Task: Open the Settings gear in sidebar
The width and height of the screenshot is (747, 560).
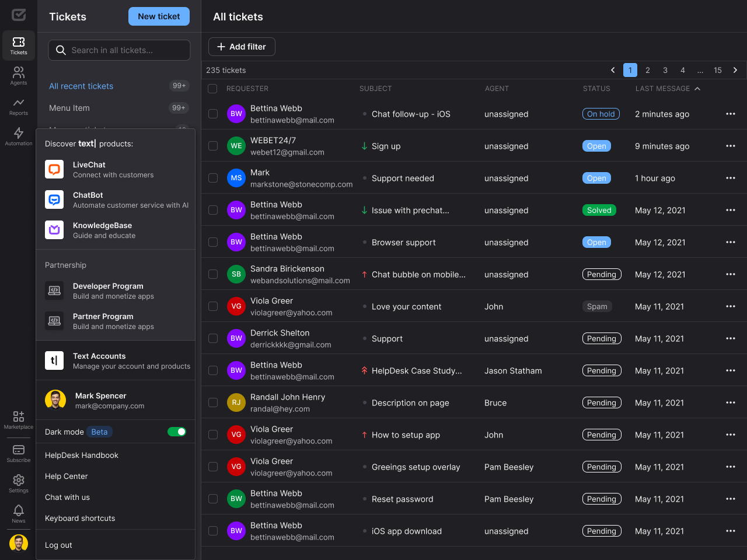Action: 19,483
